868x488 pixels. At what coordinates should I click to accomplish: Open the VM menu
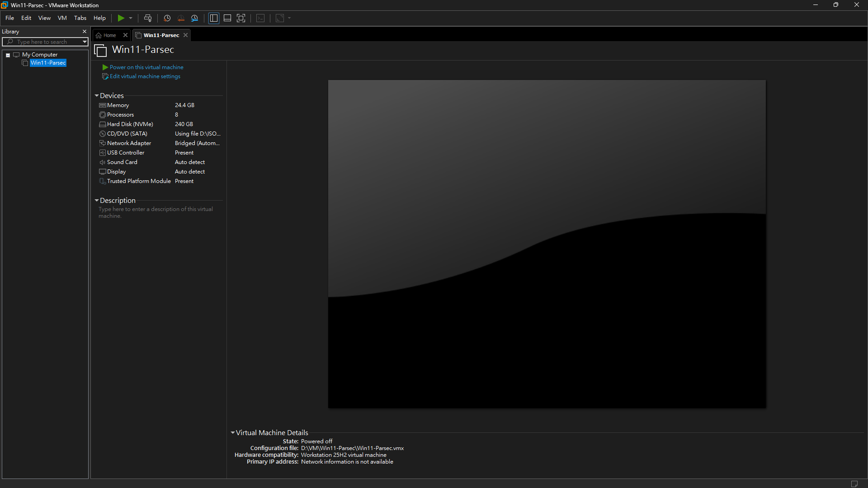click(62, 18)
